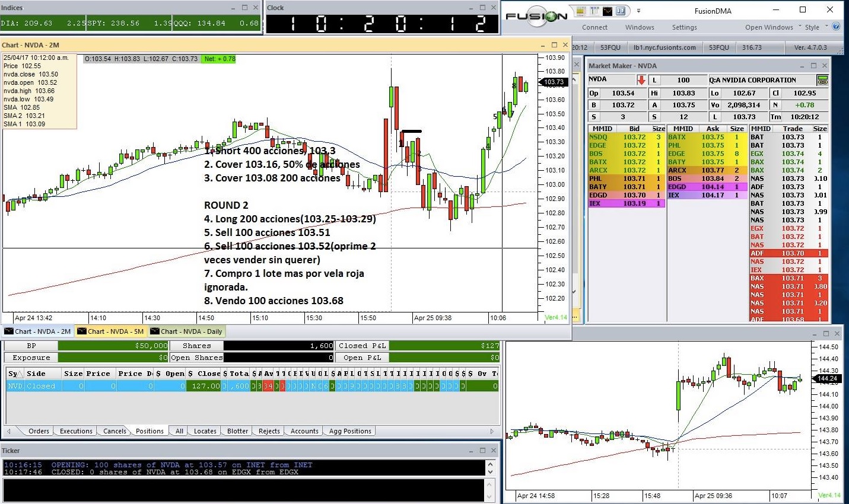The image size is (849, 504).
Task: Click the Hi button in Market Maker
Action: (x=654, y=93)
